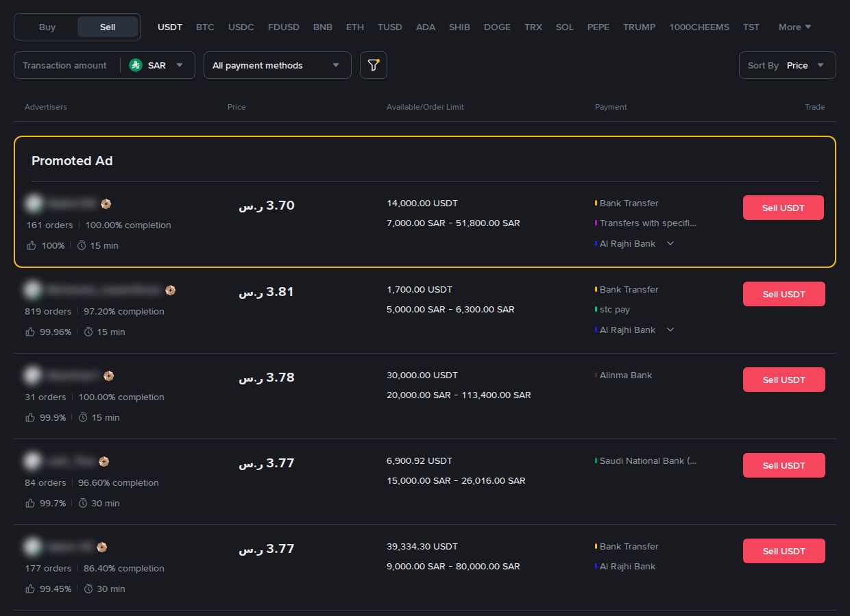Image resolution: width=850 pixels, height=616 pixels.
Task: Sell USDT at promoted 3.70 price
Action: coord(784,208)
